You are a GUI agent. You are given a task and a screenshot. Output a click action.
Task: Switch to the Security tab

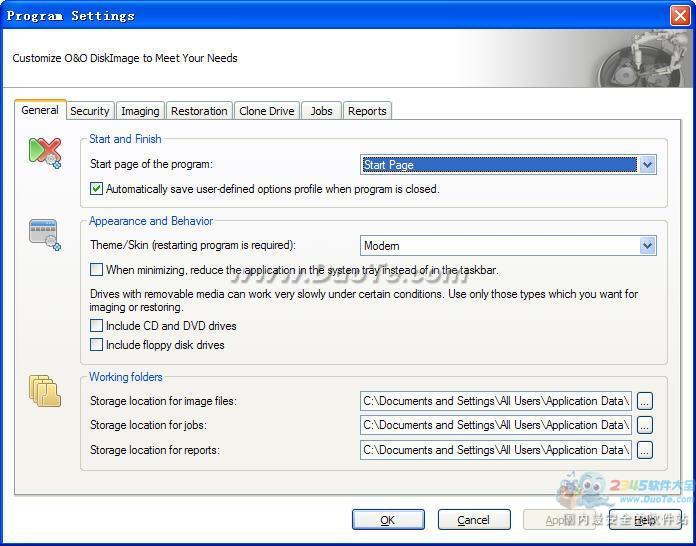[x=90, y=111]
